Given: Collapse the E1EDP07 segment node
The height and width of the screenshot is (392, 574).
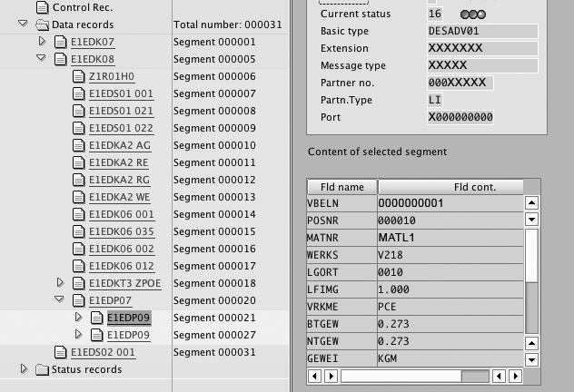Looking at the screenshot, I should click(59, 299).
